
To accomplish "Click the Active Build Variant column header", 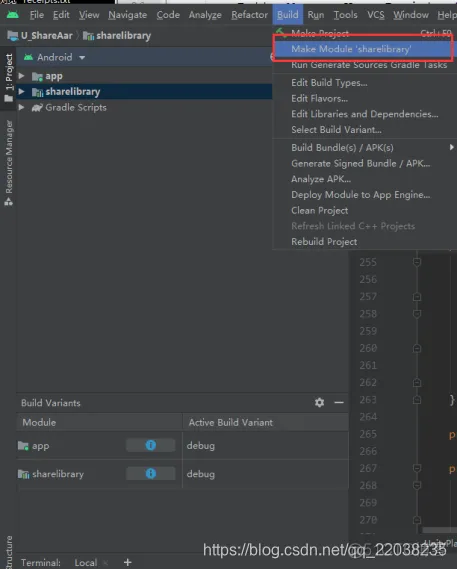I will 265,422.
